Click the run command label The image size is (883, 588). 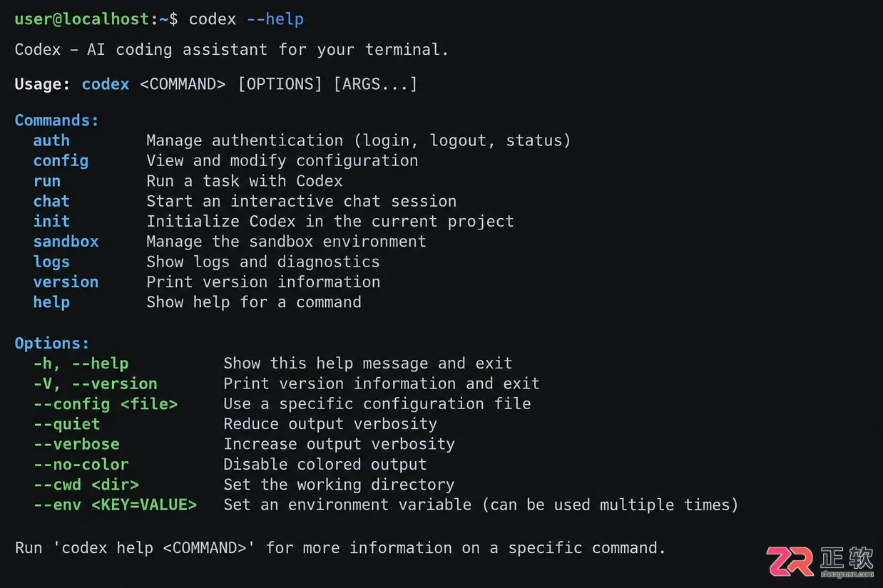[x=47, y=181]
